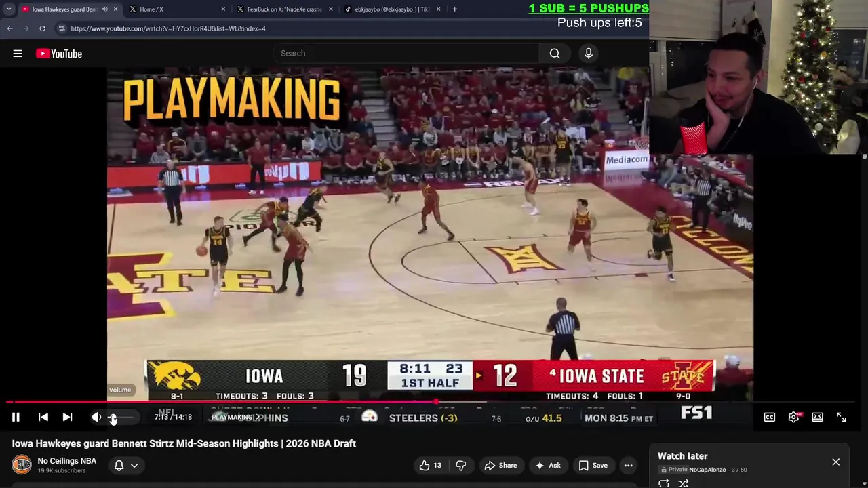Open the tab search dropdown arrow
868x488 pixels.
9,9
